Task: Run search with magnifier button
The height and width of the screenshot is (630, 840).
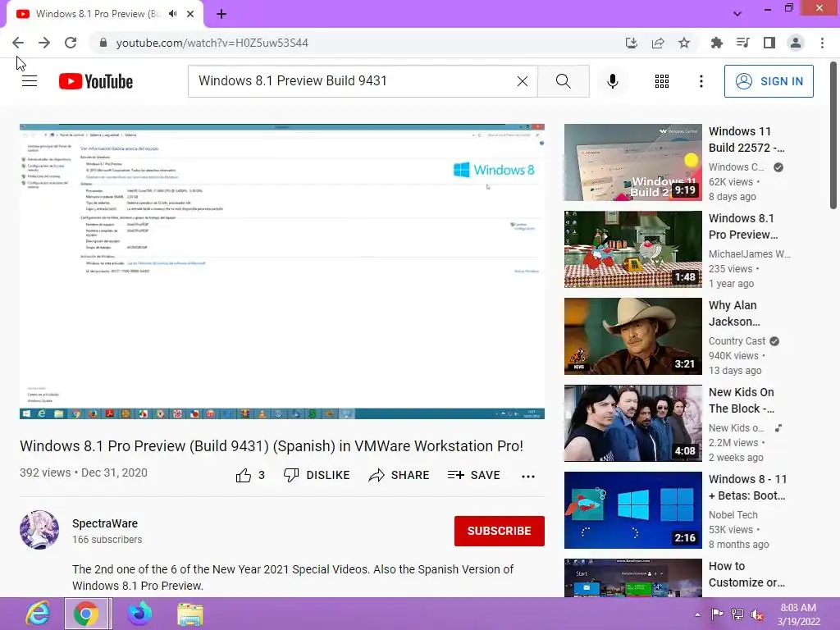Action: point(563,81)
